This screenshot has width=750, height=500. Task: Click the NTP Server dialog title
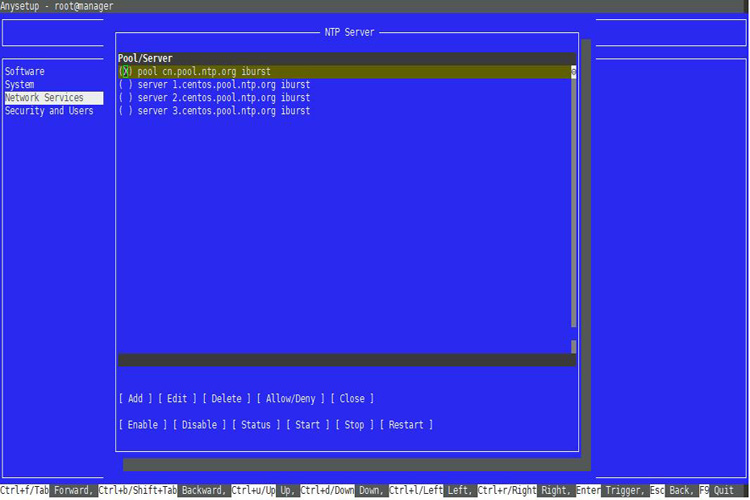pos(349,32)
